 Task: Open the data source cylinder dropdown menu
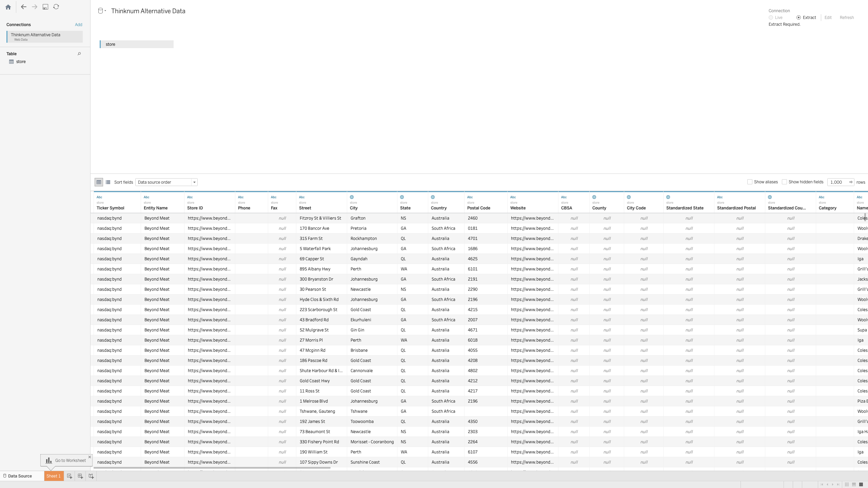coord(102,11)
